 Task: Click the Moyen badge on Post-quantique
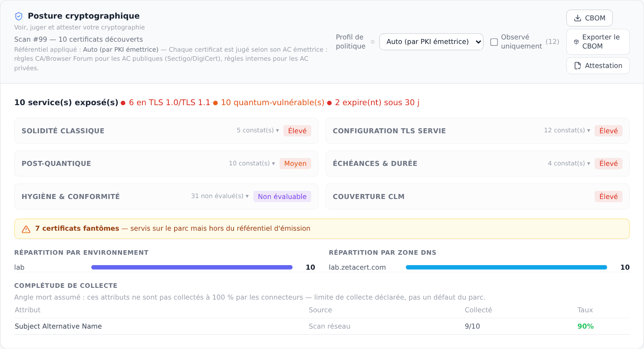(295, 164)
